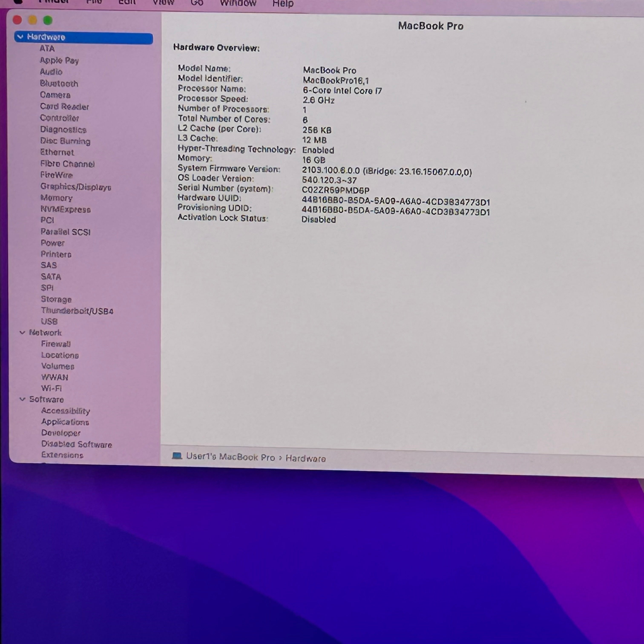The height and width of the screenshot is (644, 644).
Task: Click "User1's MacBook Pro" in path bar
Action: (x=230, y=457)
